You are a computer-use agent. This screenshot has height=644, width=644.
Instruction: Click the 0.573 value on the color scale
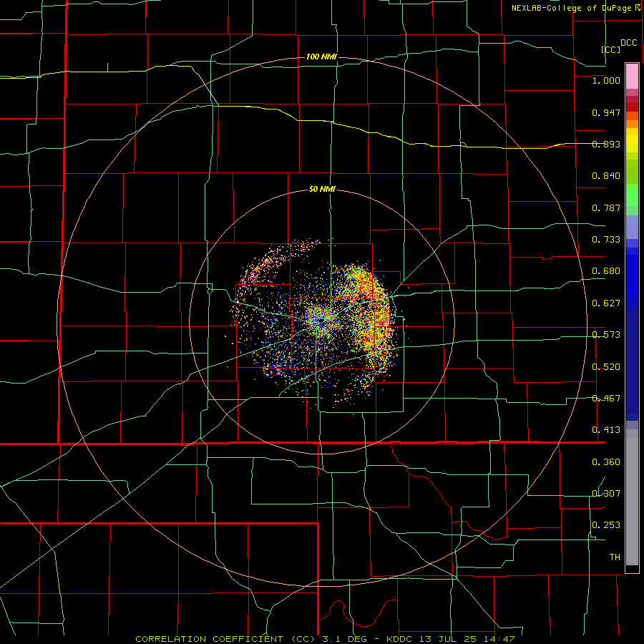coord(606,335)
